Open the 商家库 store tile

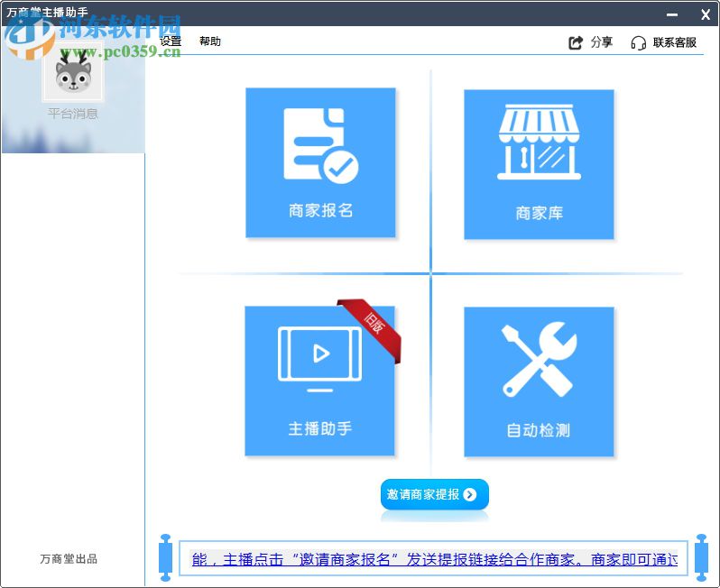(x=539, y=164)
